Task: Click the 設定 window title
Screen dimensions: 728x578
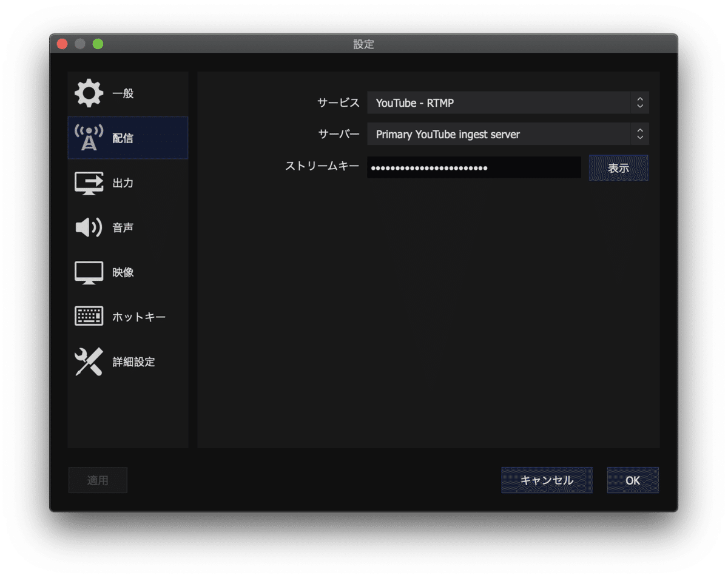Action: [x=363, y=44]
